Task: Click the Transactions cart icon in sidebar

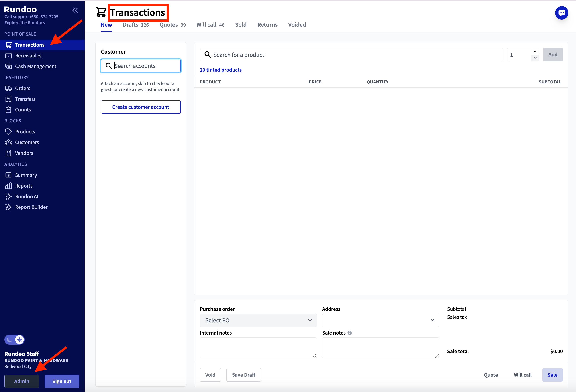Action: click(8, 45)
